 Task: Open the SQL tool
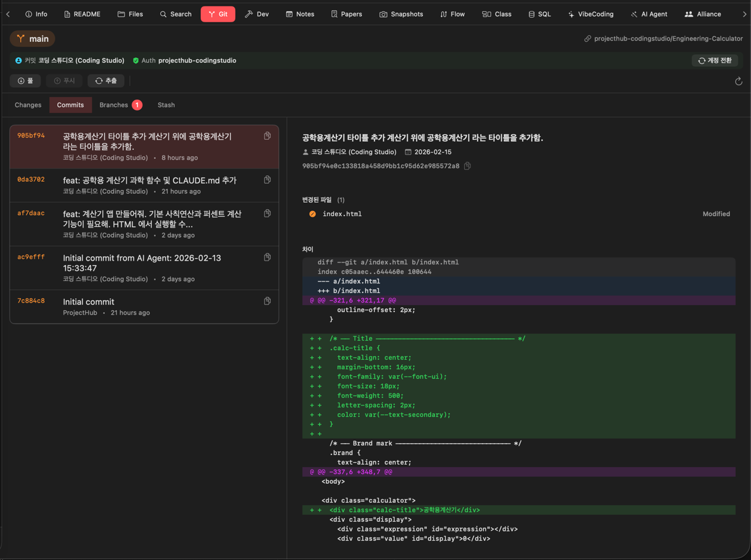point(539,13)
